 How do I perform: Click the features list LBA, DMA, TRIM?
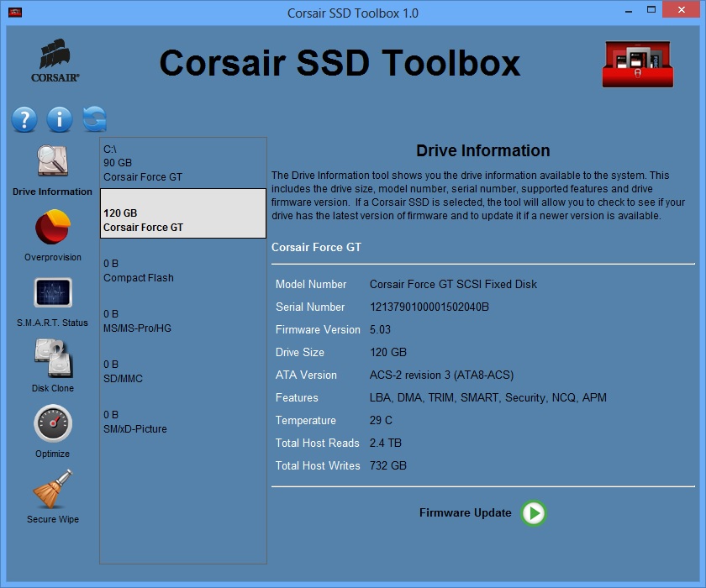pos(487,397)
